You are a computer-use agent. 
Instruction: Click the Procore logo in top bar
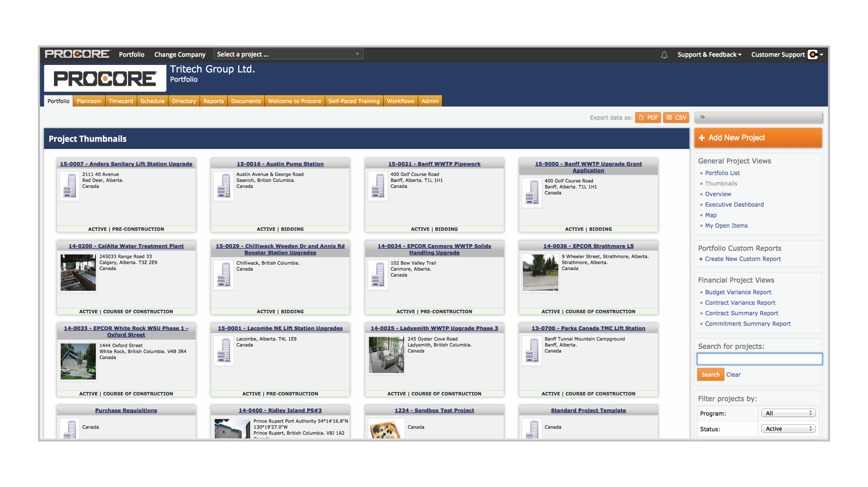click(77, 54)
